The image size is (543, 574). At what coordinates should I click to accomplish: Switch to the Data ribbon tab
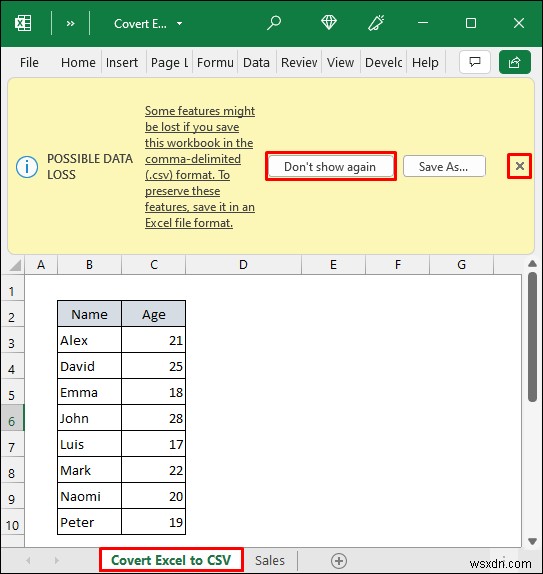point(256,62)
